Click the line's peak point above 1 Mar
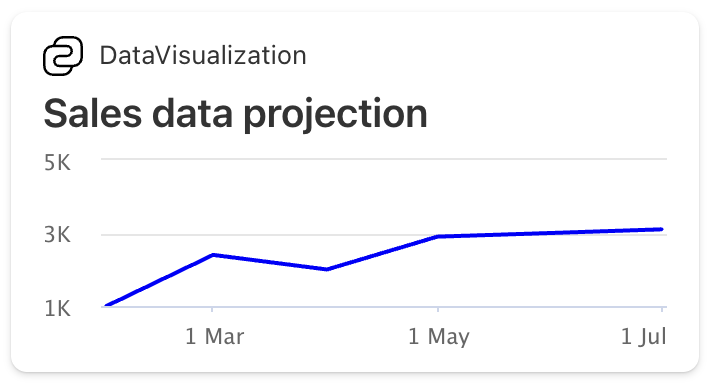 (x=213, y=255)
